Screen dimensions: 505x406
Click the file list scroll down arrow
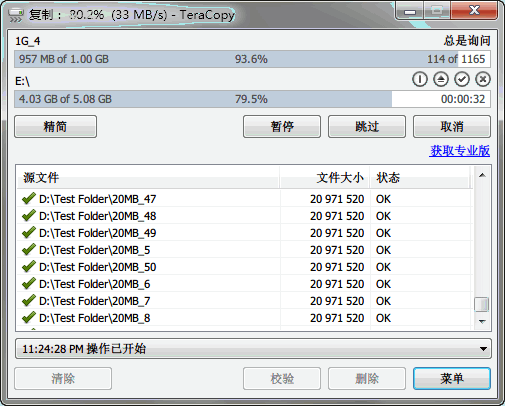(482, 321)
